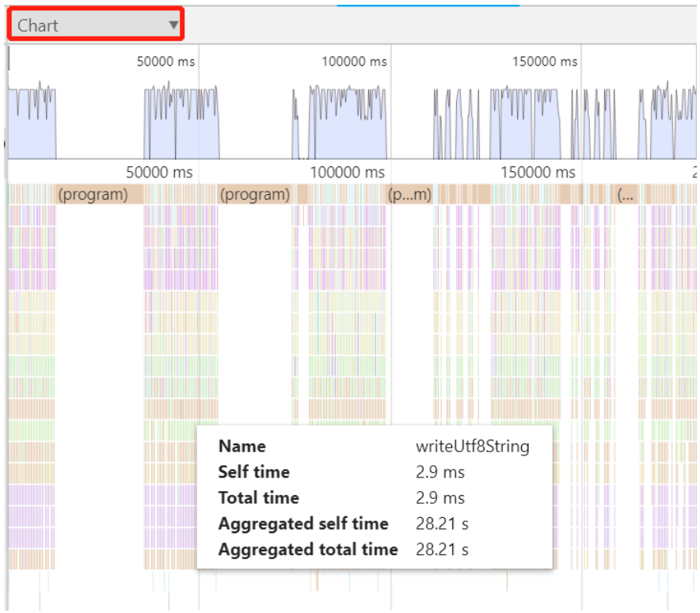Click the Name label in tooltip
The width and height of the screenshot is (700, 613).
click(242, 446)
